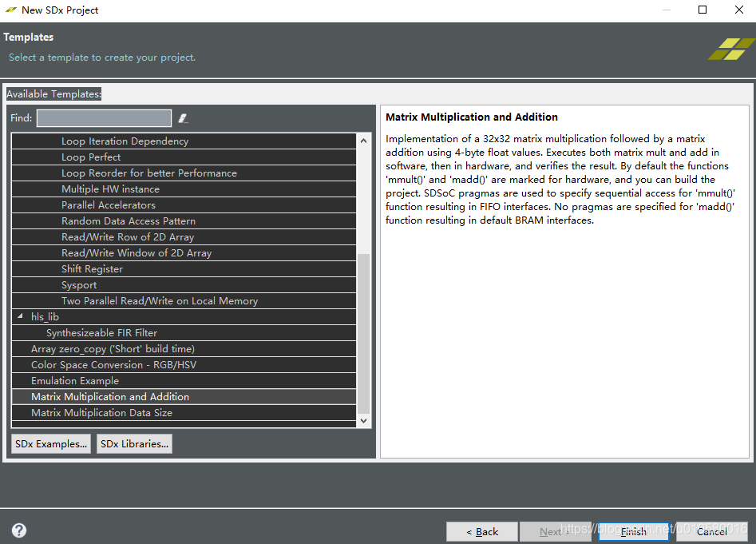The image size is (756, 544).
Task: Select Random Data Access Pattern
Action: [x=184, y=220]
